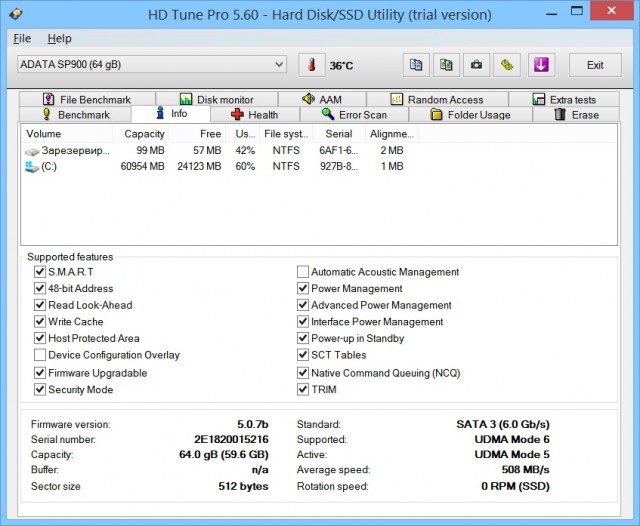Click the purple down arrow icon
The width and height of the screenshot is (640, 526).
click(x=541, y=65)
